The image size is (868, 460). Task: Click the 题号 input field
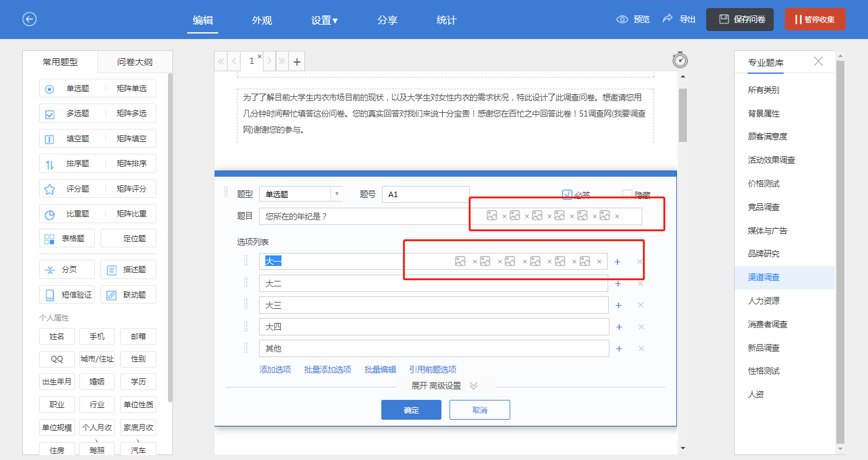point(425,194)
